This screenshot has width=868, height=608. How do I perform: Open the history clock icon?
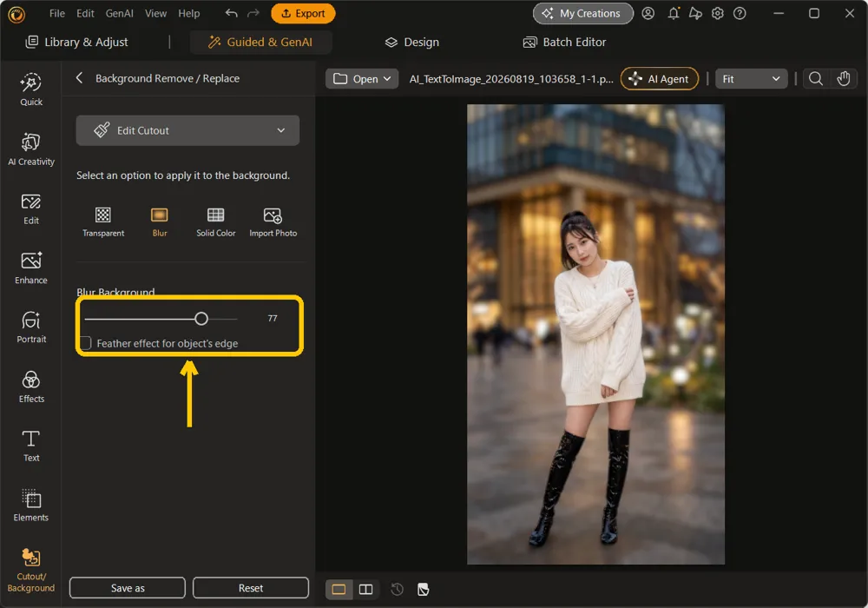(397, 589)
